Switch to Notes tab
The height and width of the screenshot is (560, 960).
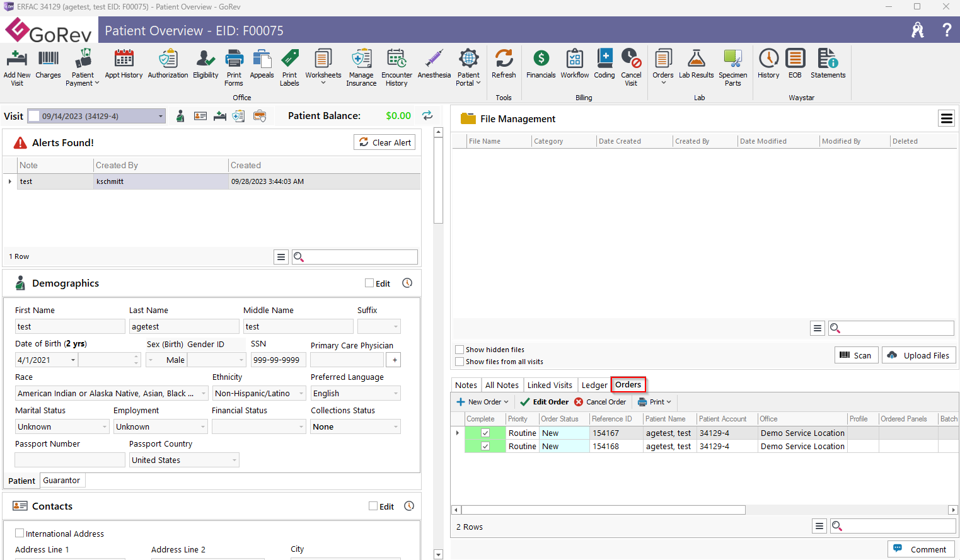click(x=466, y=385)
